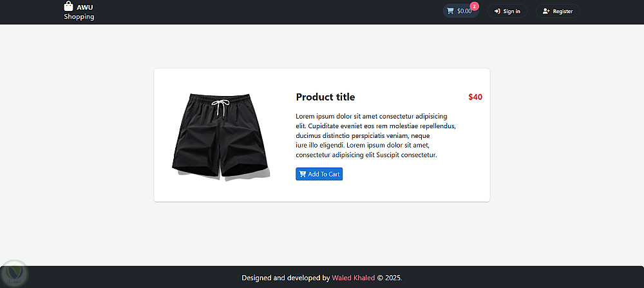Image resolution: width=644 pixels, height=288 pixels.
Task: Click the Shopping word under the logo
Action: pyautogui.click(x=79, y=17)
